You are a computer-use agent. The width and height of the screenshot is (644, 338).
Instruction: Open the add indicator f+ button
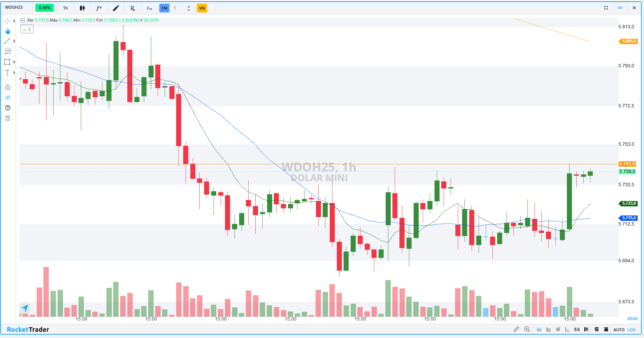coord(99,8)
